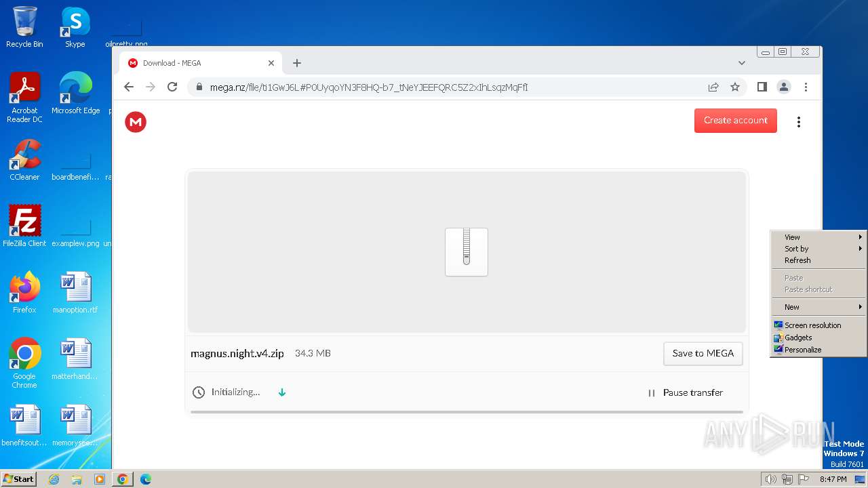Open a new browser tab
The image size is (868, 488).
[x=296, y=63]
